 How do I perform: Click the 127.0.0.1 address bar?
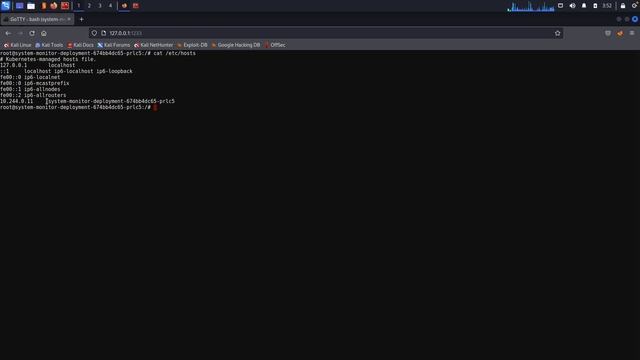point(327,33)
